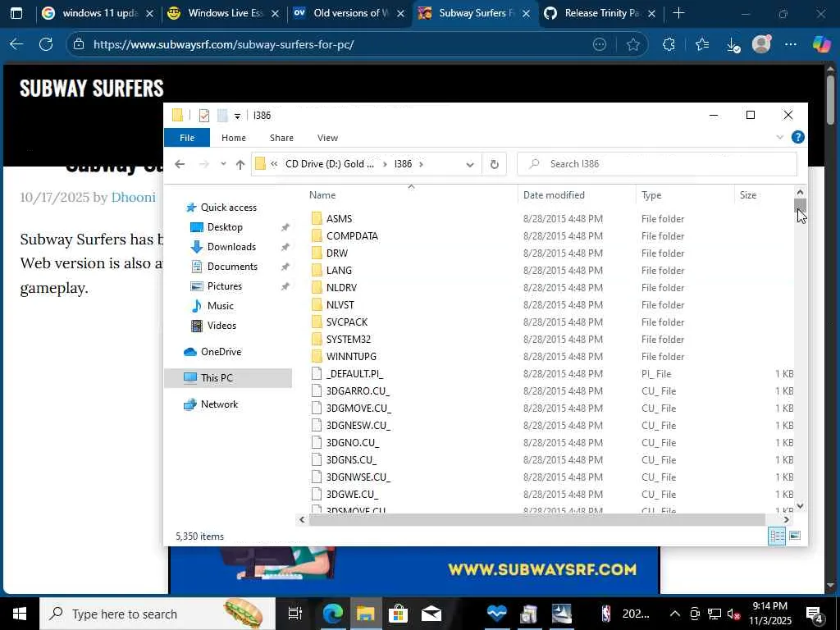The width and height of the screenshot is (840, 630).
Task: Open the browser favorites list icon
Action: pos(702,44)
